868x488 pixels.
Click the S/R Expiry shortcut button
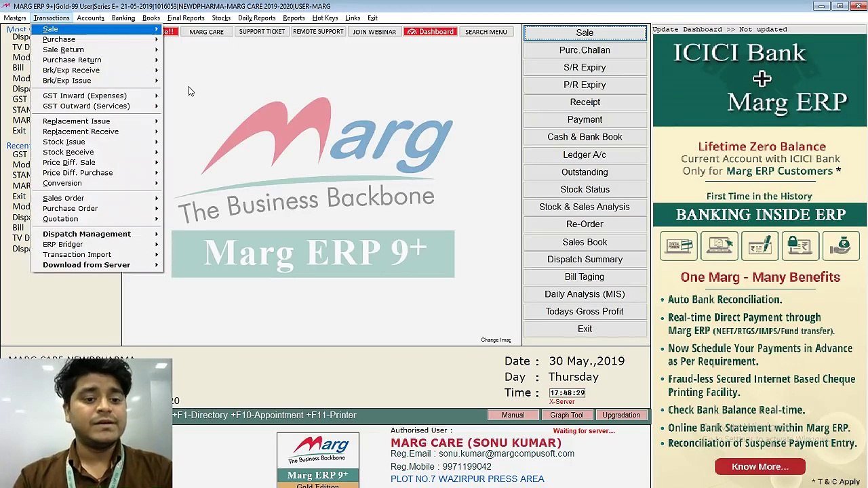(585, 67)
